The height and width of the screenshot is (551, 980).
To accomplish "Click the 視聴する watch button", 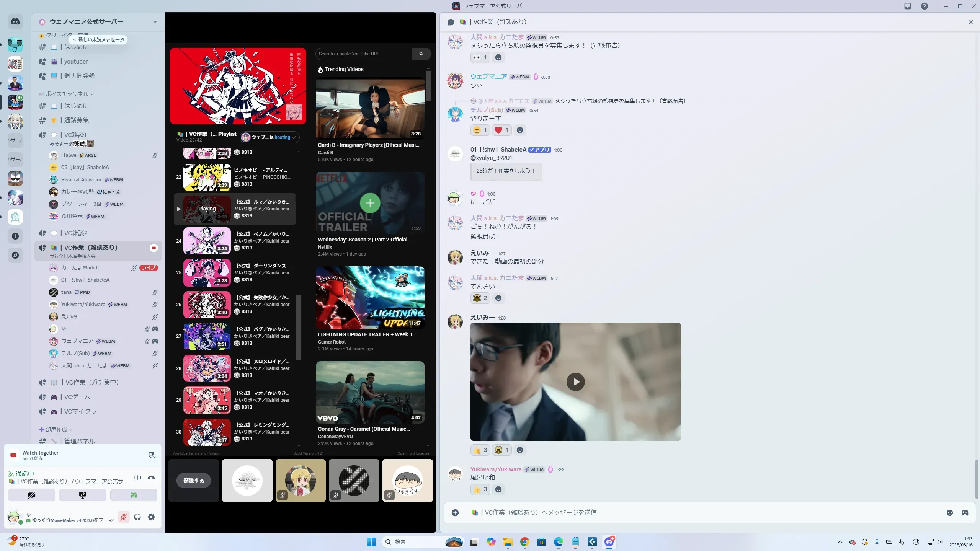I will (194, 481).
